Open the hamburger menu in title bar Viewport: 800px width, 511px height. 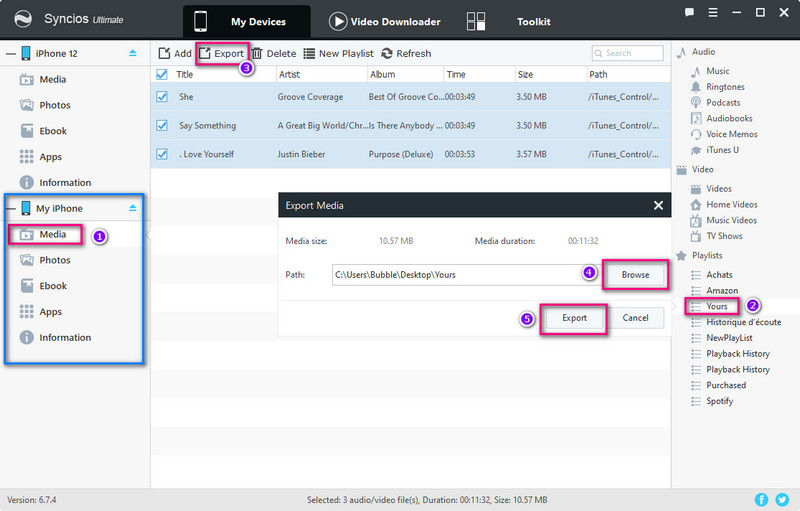(x=713, y=12)
